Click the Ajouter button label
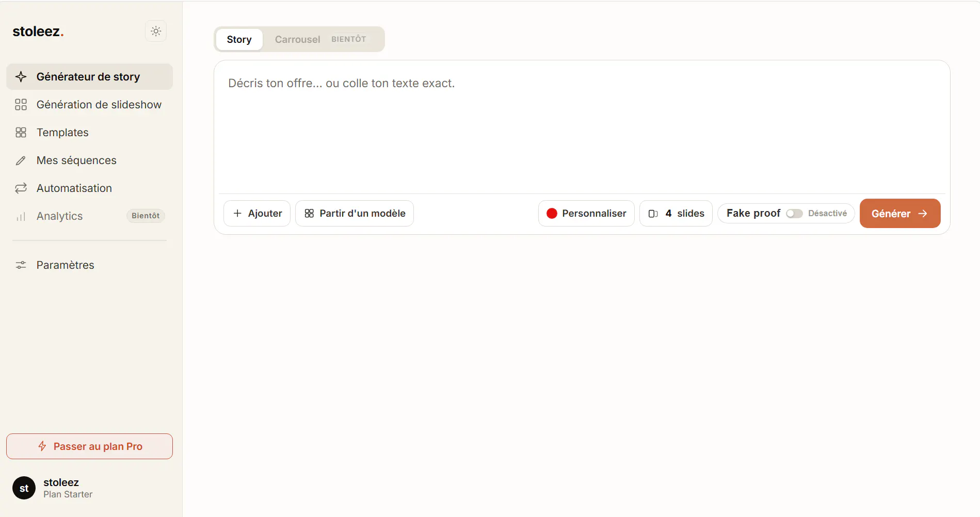Screen dimensions: 980x517 coord(265,214)
